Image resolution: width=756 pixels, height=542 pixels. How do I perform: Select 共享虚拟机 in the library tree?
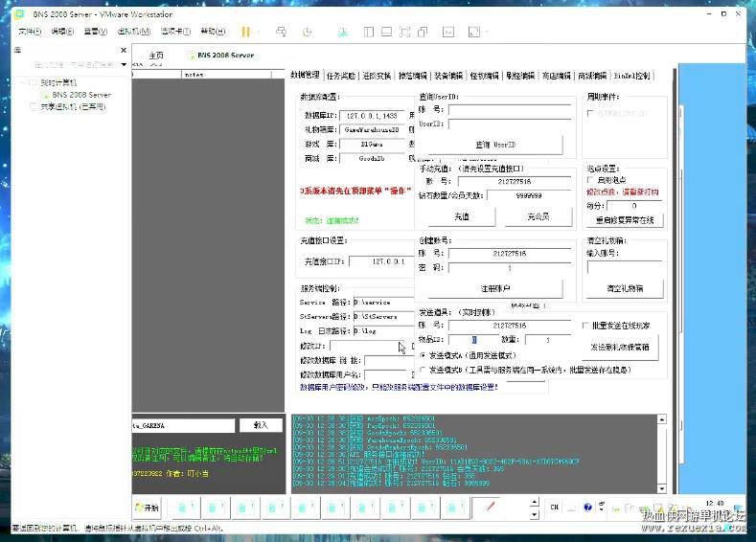(x=72, y=106)
